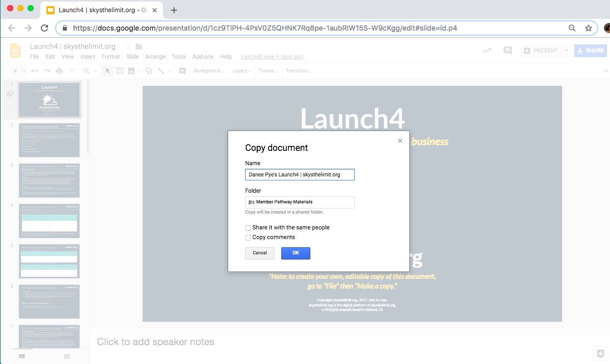Switch to grid view icon at bottom
This screenshot has height=364, width=610.
point(66,356)
